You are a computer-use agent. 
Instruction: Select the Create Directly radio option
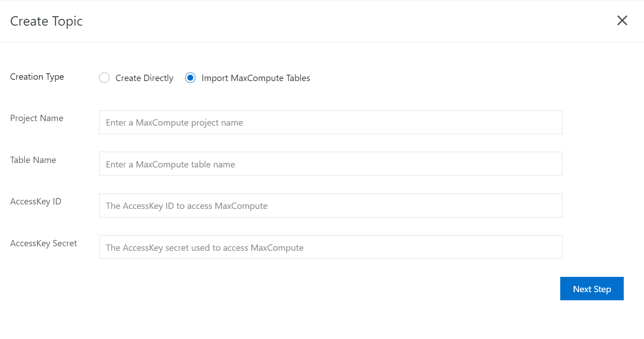click(104, 78)
